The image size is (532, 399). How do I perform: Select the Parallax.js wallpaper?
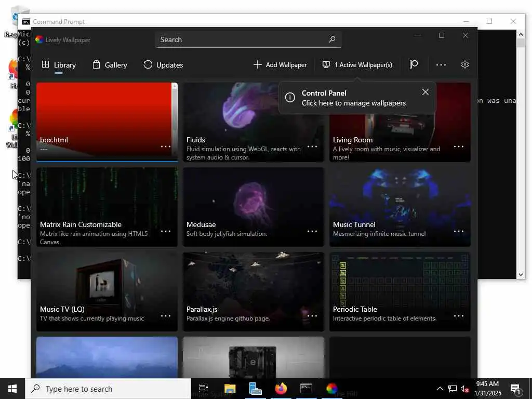[254, 292]
